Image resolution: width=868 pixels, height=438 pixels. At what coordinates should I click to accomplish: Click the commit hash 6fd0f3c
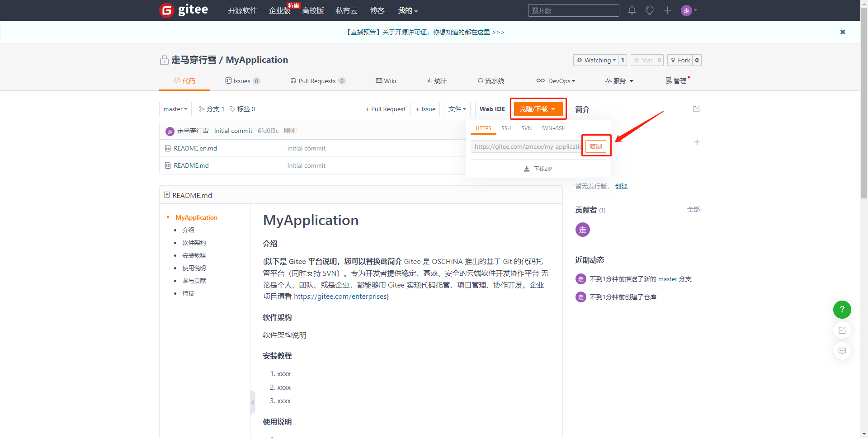tap(268, 131)
